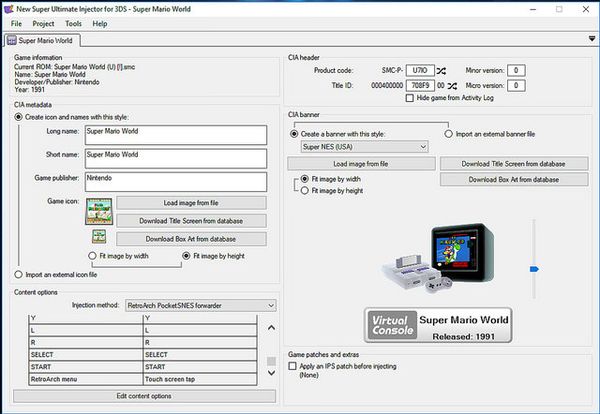The height and width of the screenshot is (414, 600).
Task: Click the small game icon preview
Action: coord(99,236)
